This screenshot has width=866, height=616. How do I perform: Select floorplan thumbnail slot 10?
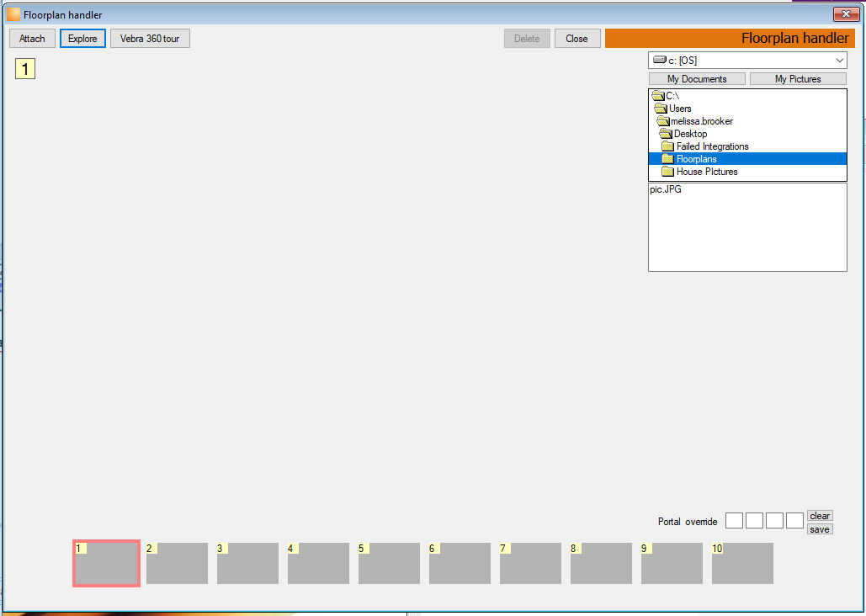(x=742, y=563)
